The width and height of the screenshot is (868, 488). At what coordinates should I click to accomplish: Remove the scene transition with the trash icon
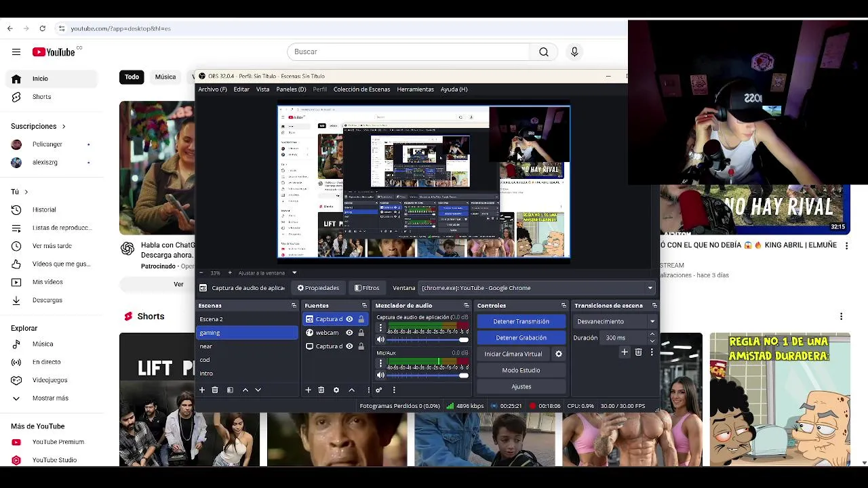638,352
